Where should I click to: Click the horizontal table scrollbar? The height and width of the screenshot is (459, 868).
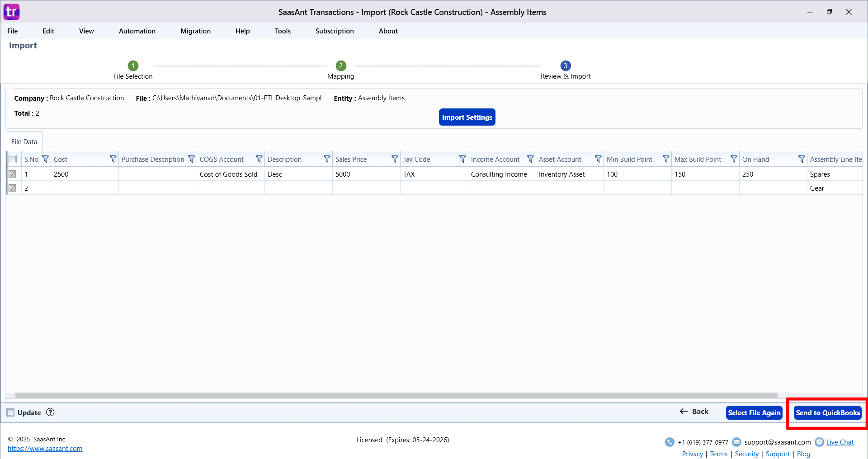(396, 395)
